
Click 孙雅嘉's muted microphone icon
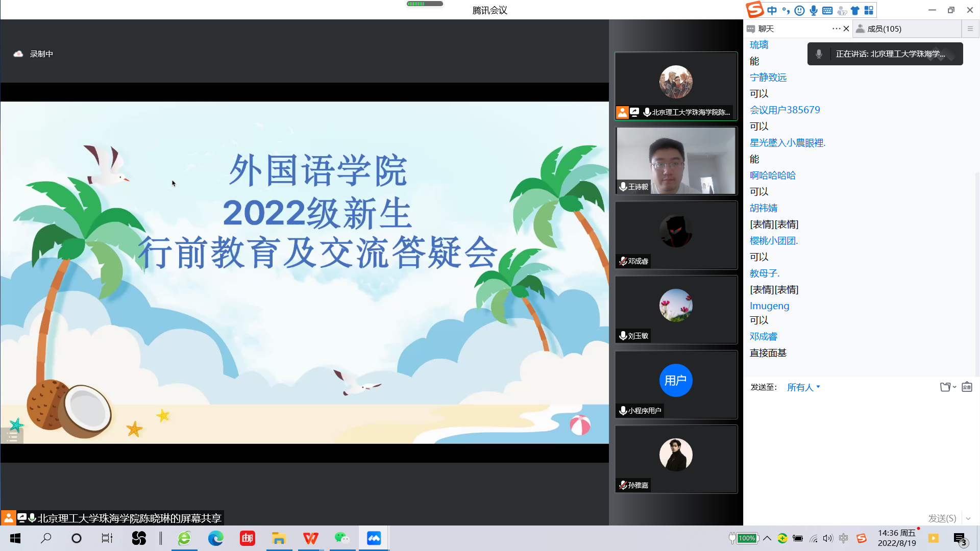623,485
